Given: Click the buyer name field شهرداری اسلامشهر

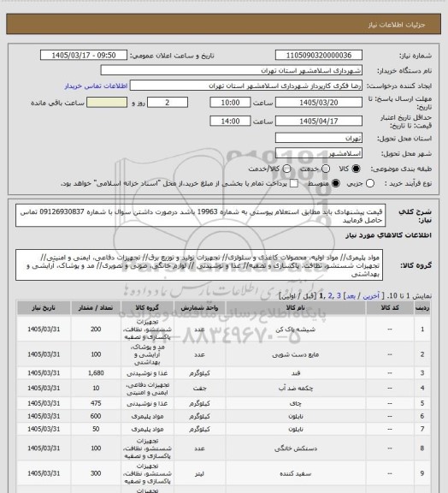Looking at the screenshot, I should (x=231, y=70).
